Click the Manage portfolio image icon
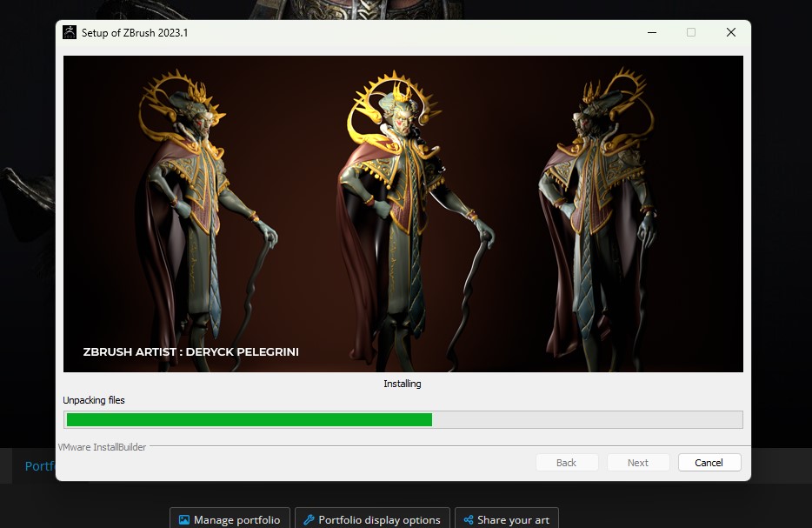This screenshot has width=812, height=528. [183, 519]
